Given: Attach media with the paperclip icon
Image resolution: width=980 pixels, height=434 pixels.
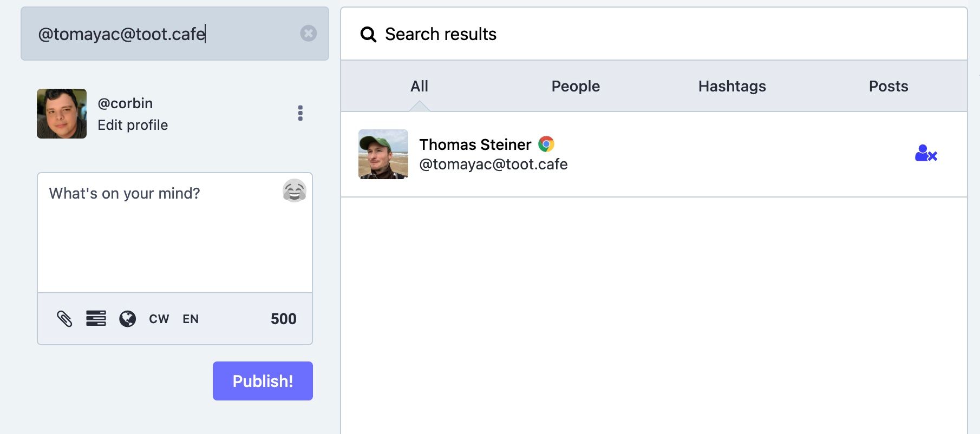Looking at the screenshot, I should point(64,319).
